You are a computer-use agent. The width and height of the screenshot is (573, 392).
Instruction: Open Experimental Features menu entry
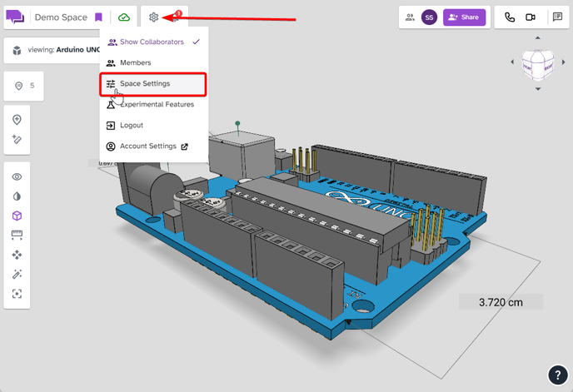coord(153,105)
